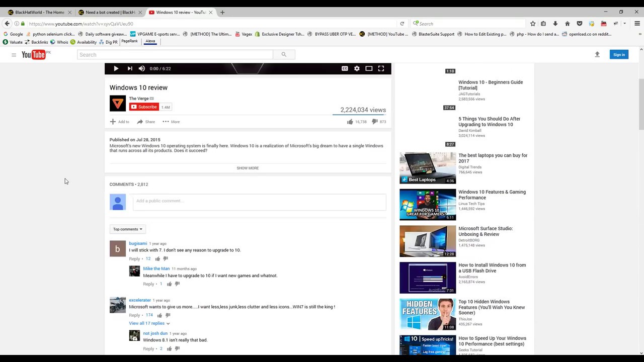
Task: Go back in browser history
Action: [7, 24]
